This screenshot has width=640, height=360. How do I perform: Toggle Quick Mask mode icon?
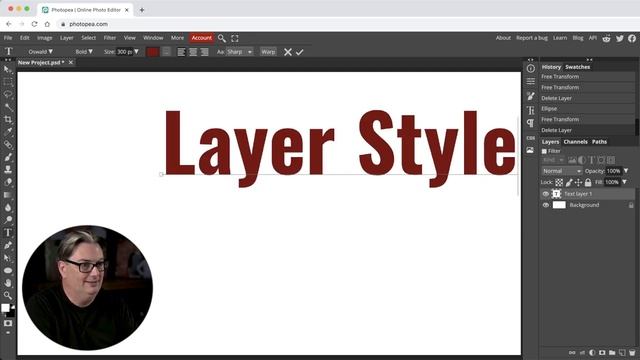point(8,323)
